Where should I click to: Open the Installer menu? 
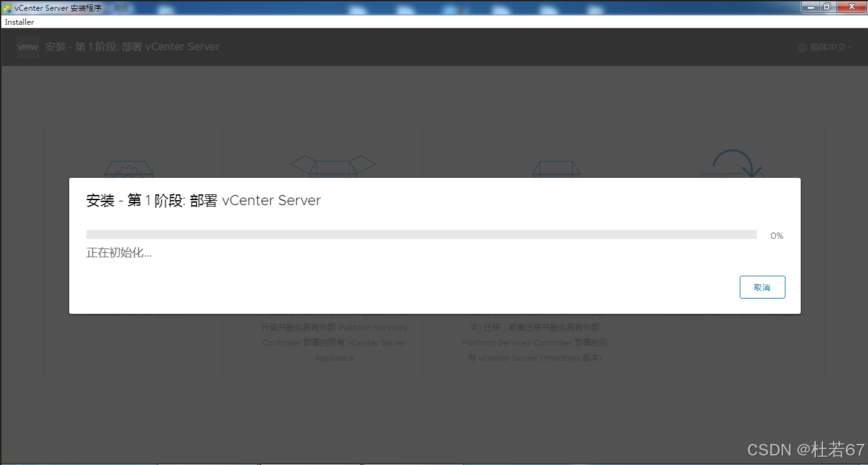coord(20,22)
